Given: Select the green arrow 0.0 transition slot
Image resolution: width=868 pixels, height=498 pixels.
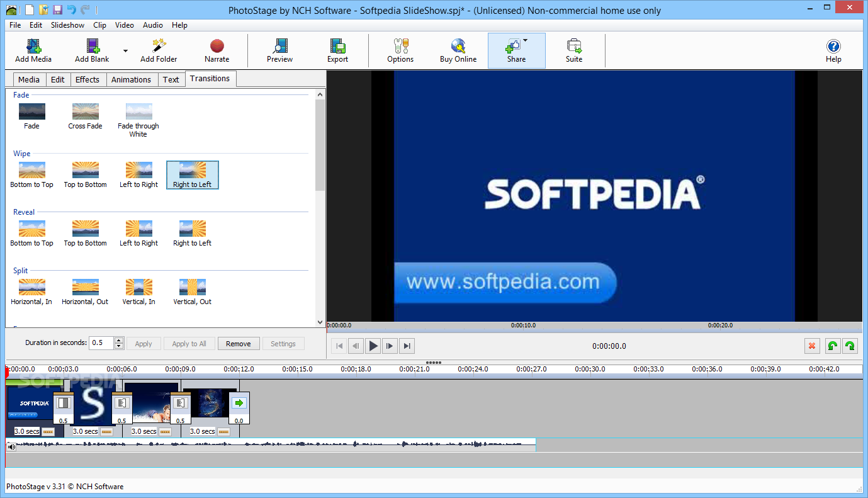Looking at the screenshot, I should 239,408.
